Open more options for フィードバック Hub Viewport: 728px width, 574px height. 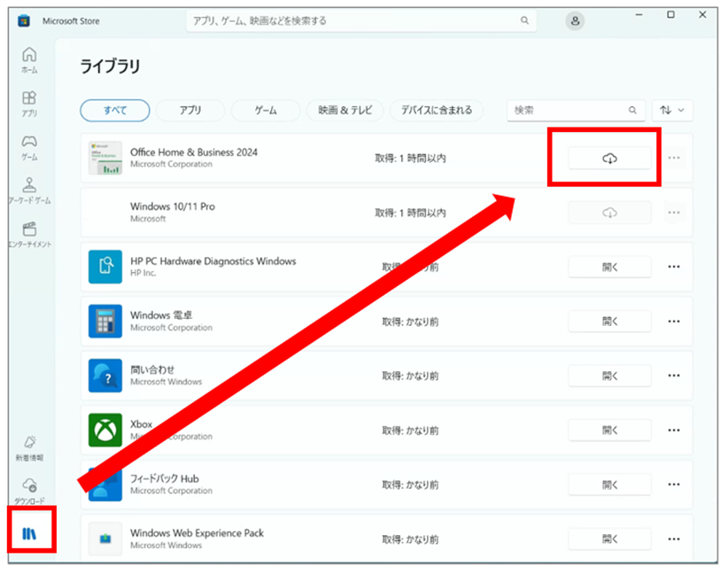[674, 485]
